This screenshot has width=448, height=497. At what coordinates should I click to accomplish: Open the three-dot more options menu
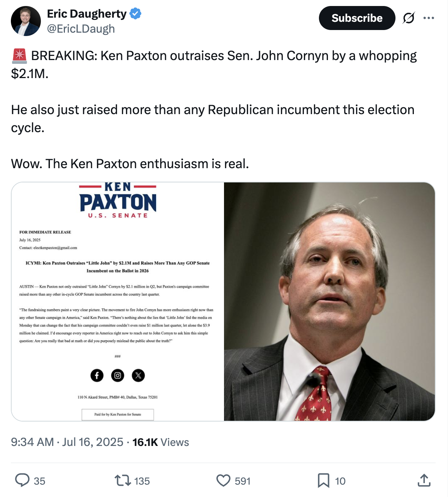(x=428, y=18)
